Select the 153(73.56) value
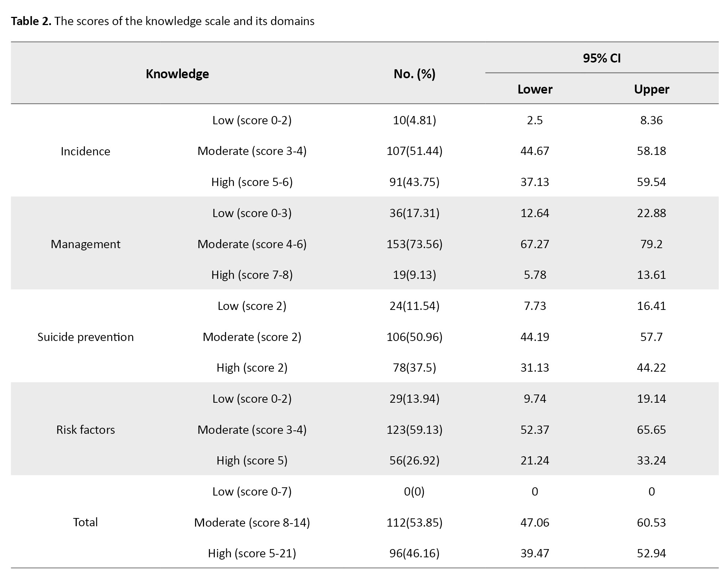Image resolution: width=720 pixels, height=588 pixels. (x=414, y=244)
